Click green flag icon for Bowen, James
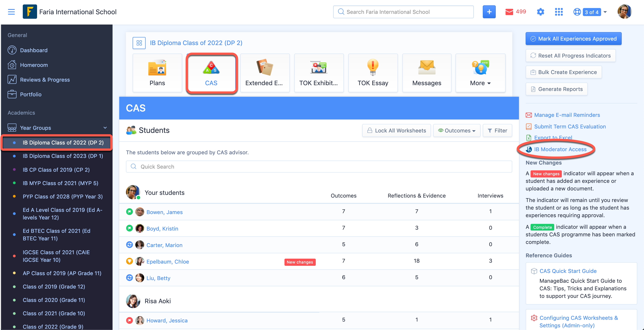Viewport: 644px width, 330px height. coord(129,212)
